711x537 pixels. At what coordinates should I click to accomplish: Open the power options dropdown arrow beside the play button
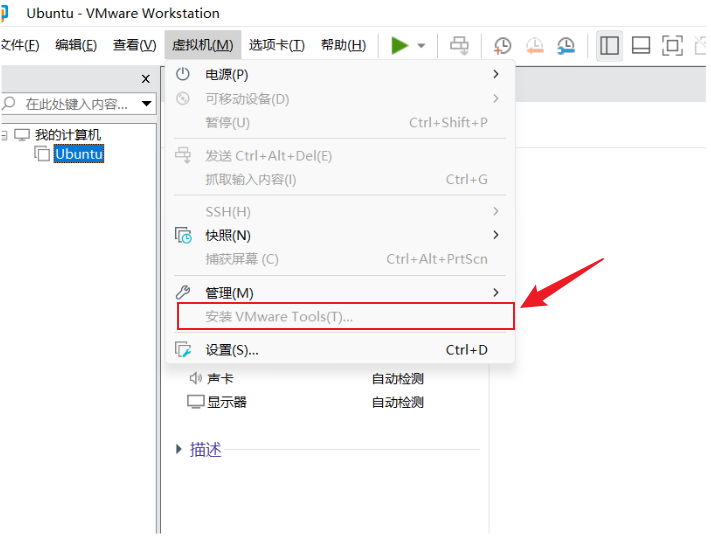tap(421, 46)
